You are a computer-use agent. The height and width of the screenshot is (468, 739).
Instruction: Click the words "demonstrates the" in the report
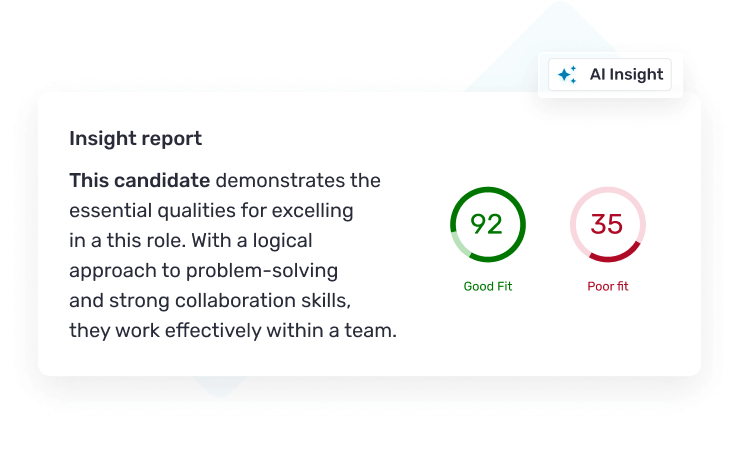298,181
